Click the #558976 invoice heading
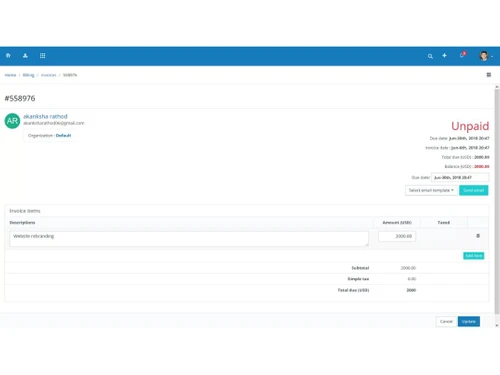 [20, 98]
